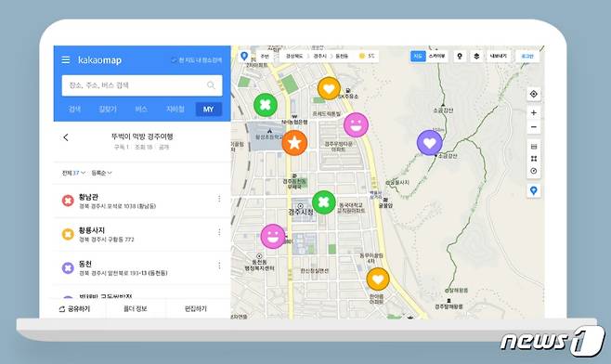611x364 pixels.
Task: Click the current location crosshair button
Action: (533, 94)
